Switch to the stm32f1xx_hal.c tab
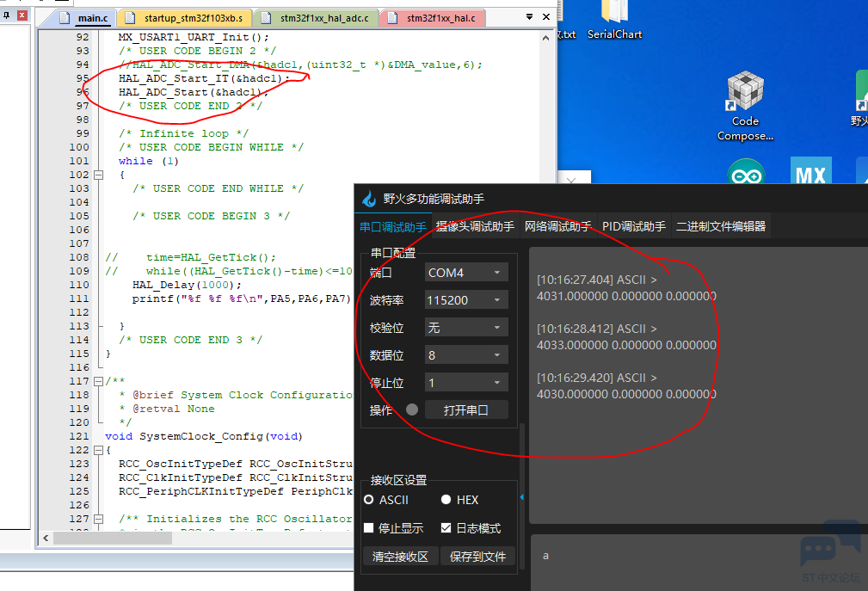The height and width of the screenshot is (591, 868). click(x=435, y=18)
